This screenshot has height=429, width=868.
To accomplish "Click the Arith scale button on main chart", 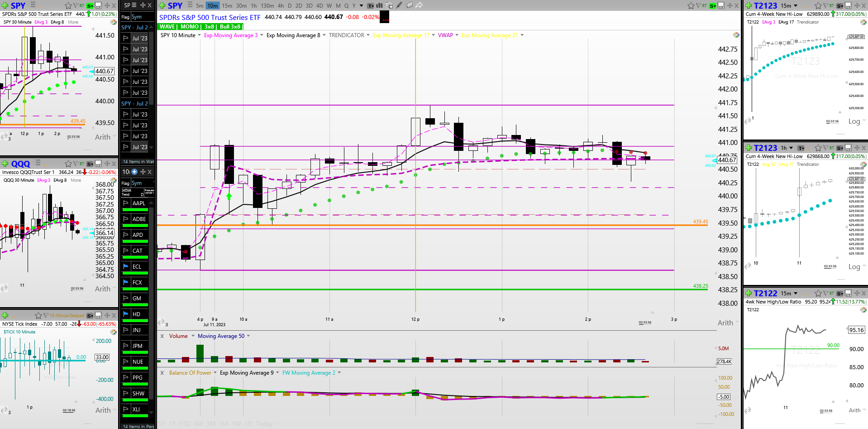I will pos(725,323).
